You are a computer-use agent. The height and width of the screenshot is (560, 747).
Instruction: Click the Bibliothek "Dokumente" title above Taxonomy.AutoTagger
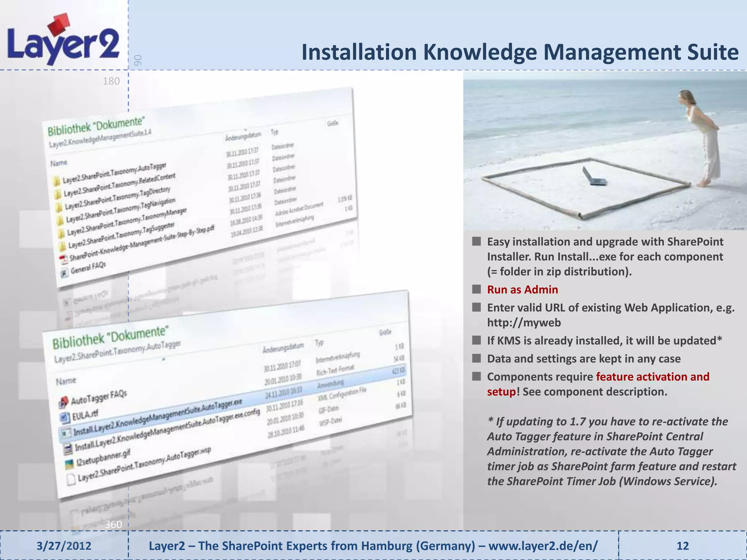pos(110,338)
